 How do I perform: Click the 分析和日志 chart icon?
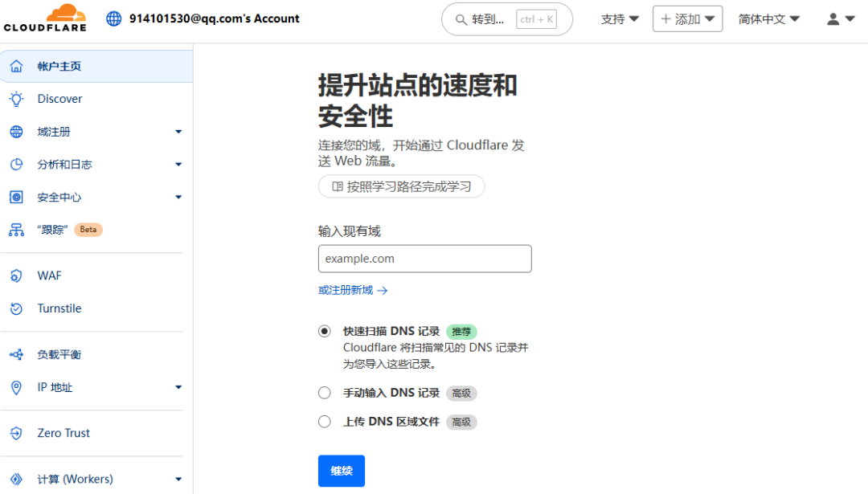(x=17, y=165)
